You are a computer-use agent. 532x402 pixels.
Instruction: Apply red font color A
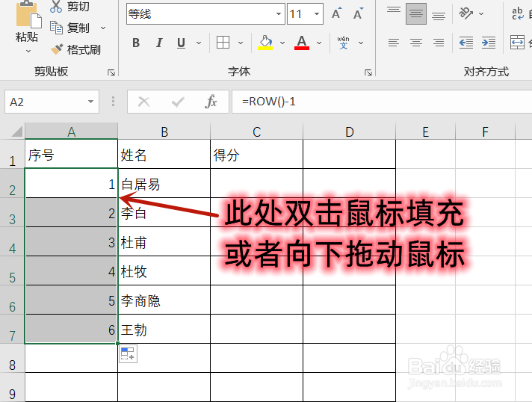tap(302, 43)
